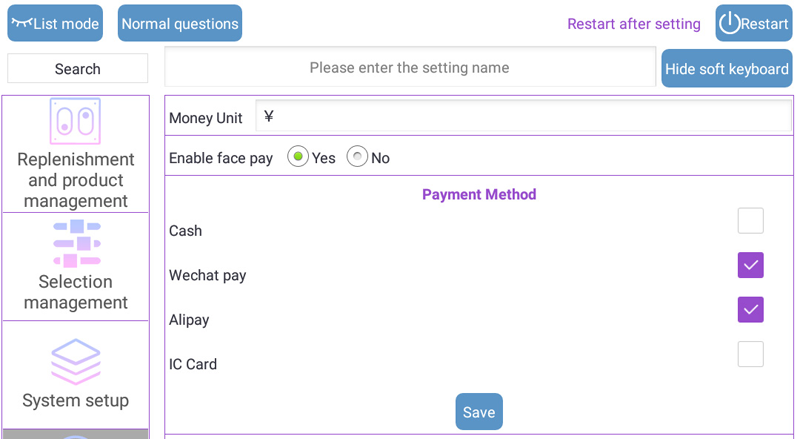Screen dimensions: 800x439
Task: Open the Selection management menu entry
Action: tap(76, 267)
